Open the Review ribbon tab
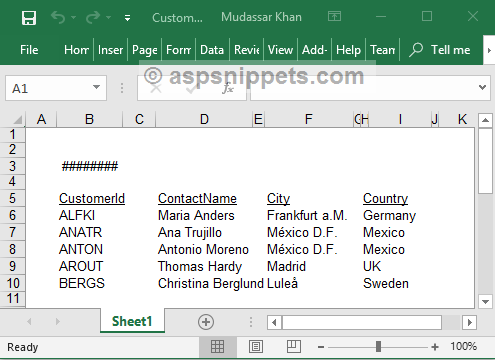The width and height of the screenshot is (495, 360). pyautogui.click(x=247, y=50)
